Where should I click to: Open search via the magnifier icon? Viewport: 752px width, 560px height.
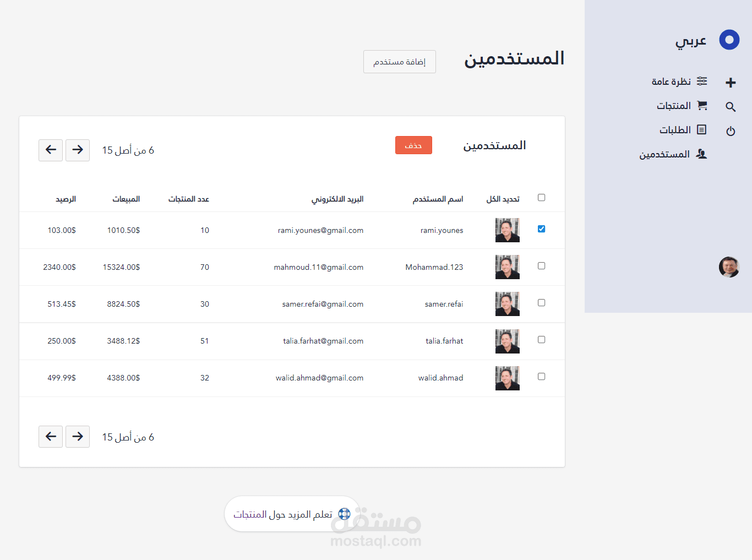click(731, 107)
